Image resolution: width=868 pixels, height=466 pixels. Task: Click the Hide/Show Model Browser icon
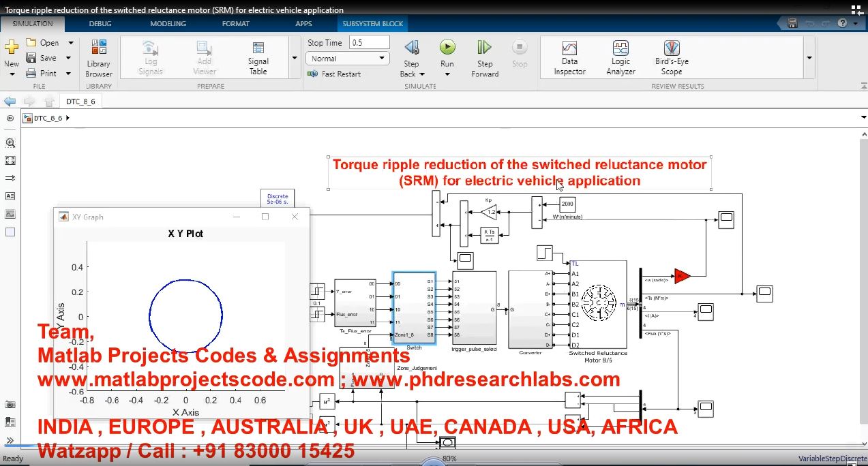click(x=10, y=118)
